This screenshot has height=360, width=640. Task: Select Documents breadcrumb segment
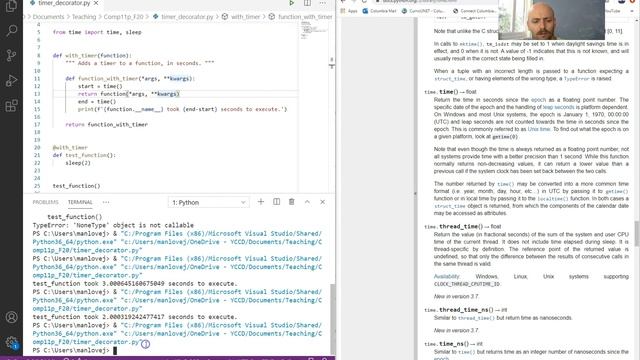coord(49,17)
